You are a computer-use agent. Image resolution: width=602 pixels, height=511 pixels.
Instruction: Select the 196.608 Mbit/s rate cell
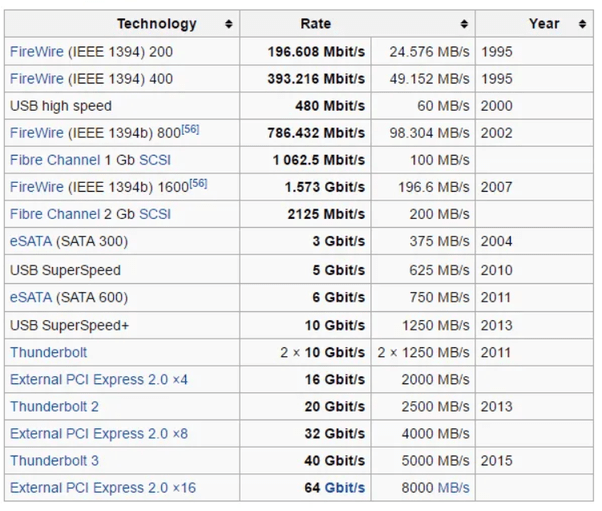click(306, 52)
